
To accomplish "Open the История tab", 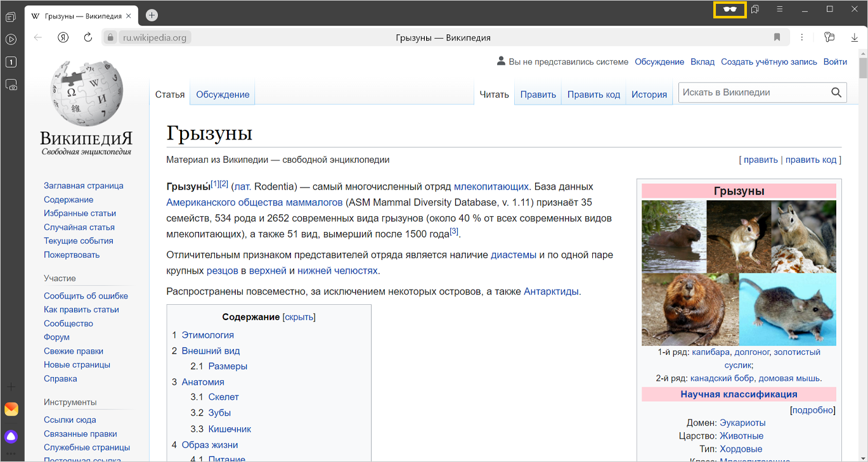I will coord(649,94).
